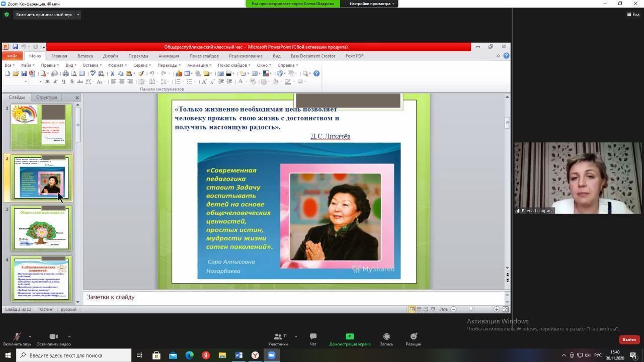Switch to the Структура tab

[x=47, y=98]
